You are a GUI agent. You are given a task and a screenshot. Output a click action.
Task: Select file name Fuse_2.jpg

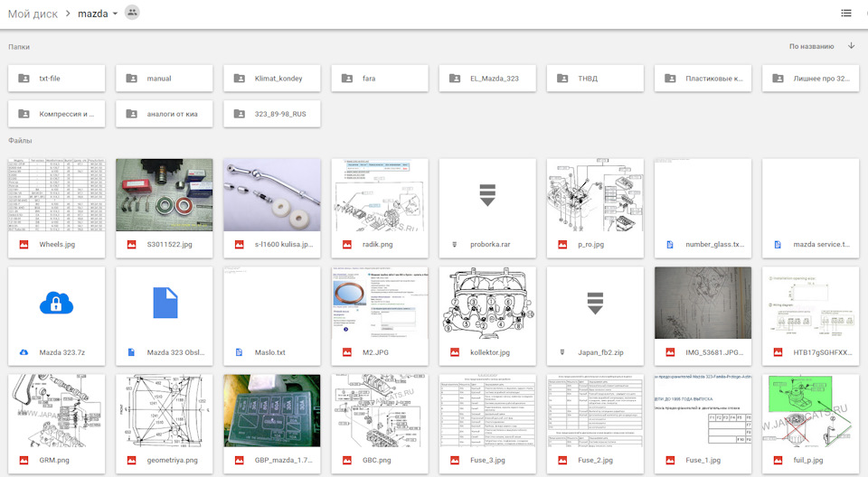click(595, 460)
